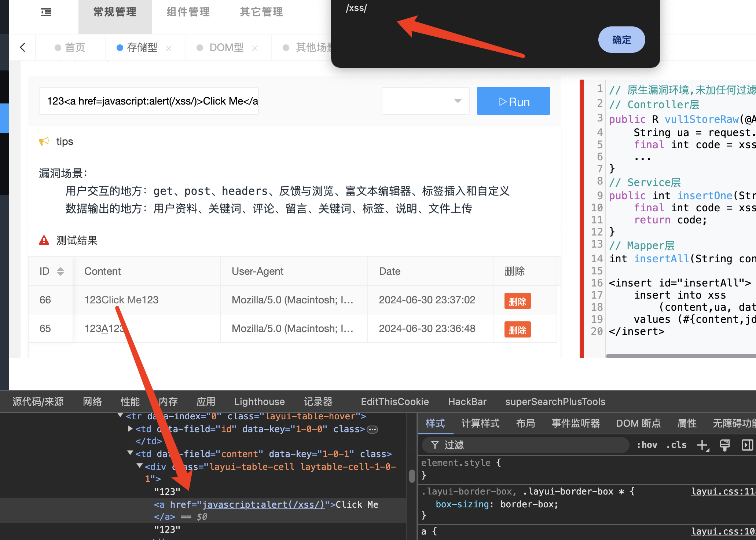This screenshot has height=540, width=756.
Task: Go back with the left chevron tab arrow
Action: click(23, 47)
